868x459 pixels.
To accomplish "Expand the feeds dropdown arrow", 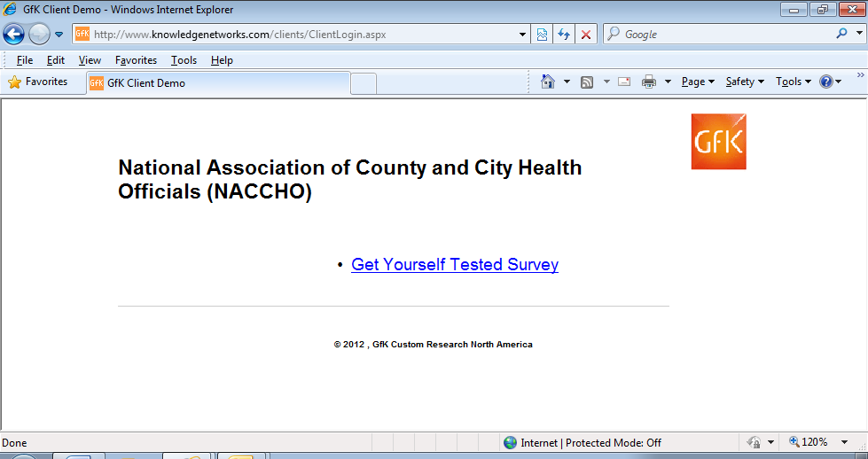I will point(606,82).
